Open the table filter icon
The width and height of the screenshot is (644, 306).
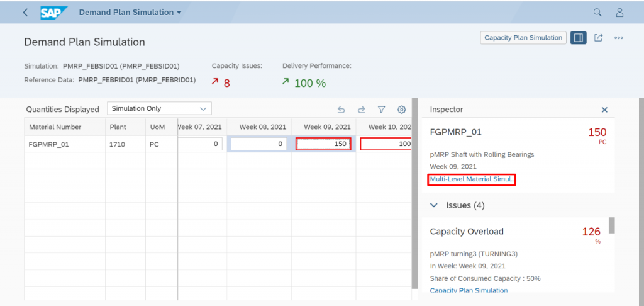[x=382, y=110]
